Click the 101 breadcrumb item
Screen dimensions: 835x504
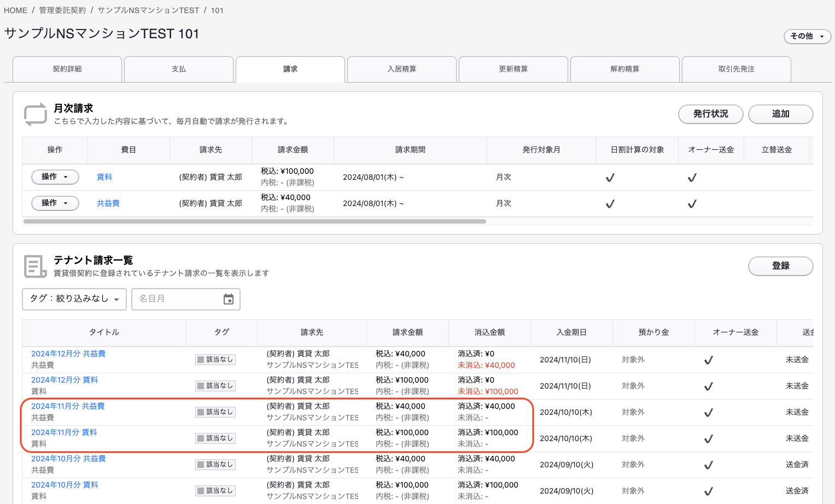point(217,10)
